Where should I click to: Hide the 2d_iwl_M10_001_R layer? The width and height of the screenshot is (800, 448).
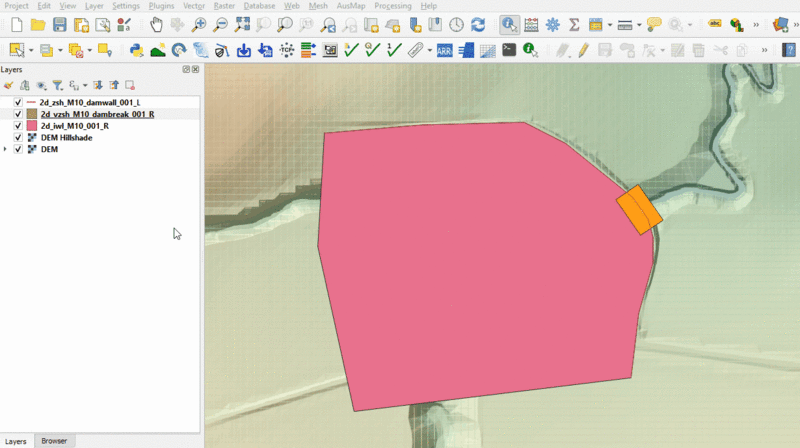click(x=18, y=126)
